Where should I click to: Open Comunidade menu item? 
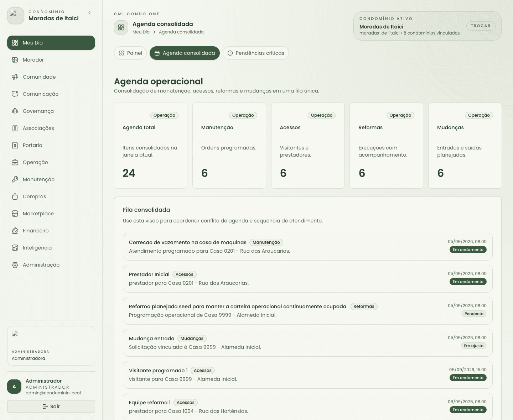coord(51,77)
